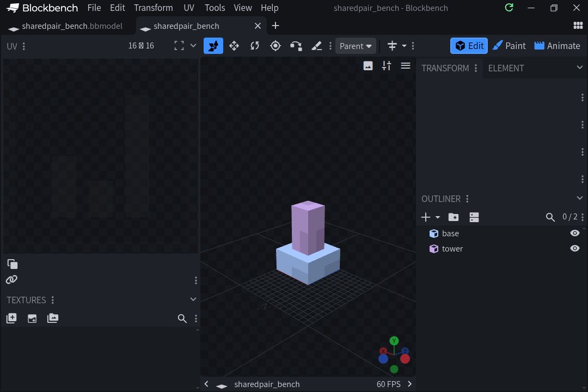This screenshot has width=588, height=392.
Task: Open the UV size dropdown chevron
Action: click(x=193, y=46)
